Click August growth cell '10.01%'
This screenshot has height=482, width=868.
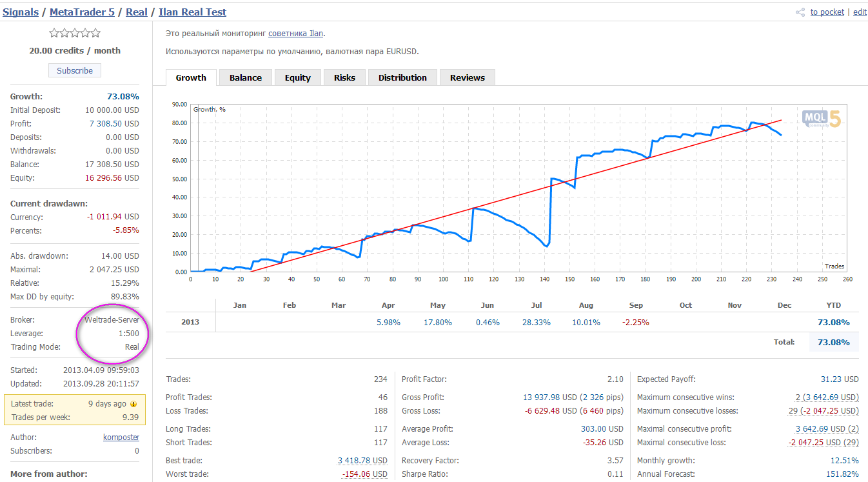586,323
